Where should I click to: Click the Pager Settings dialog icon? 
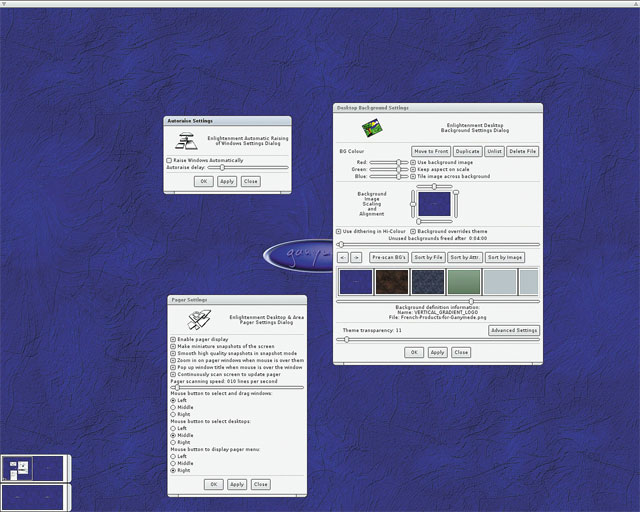[x=199, y=320]
